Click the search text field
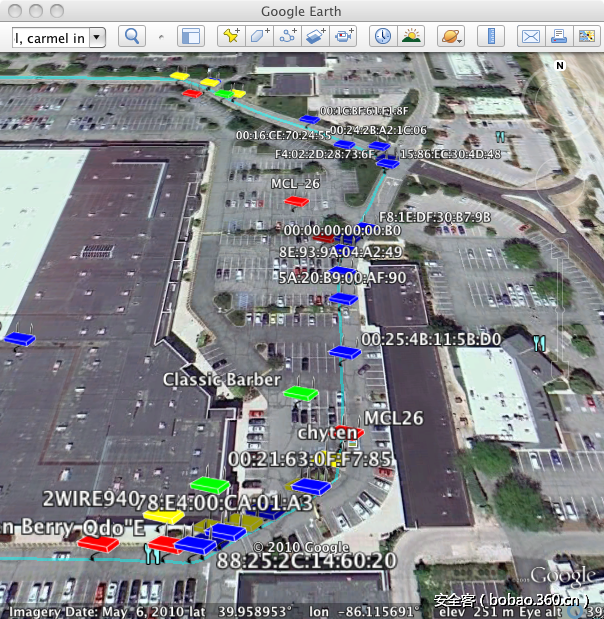 (x=50, y=37)
